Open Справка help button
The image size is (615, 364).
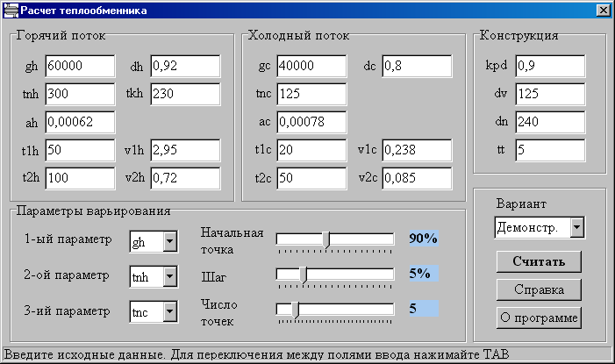pyautogui.click(x=539, y=289)
